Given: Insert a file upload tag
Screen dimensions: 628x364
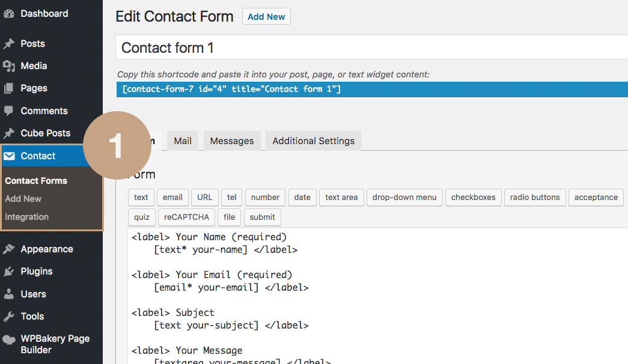Looking at the screenshot, I should (230, 217).
